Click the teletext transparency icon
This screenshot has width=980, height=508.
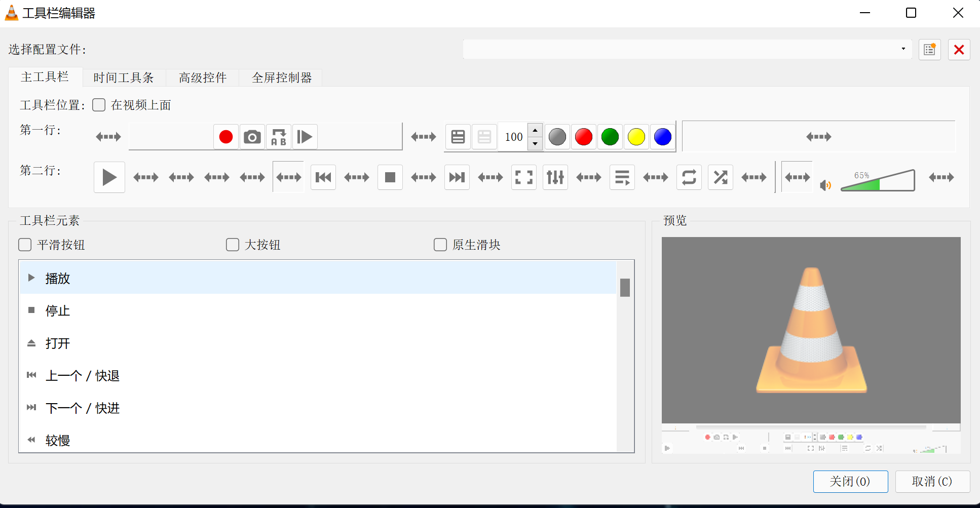point(484,137)
